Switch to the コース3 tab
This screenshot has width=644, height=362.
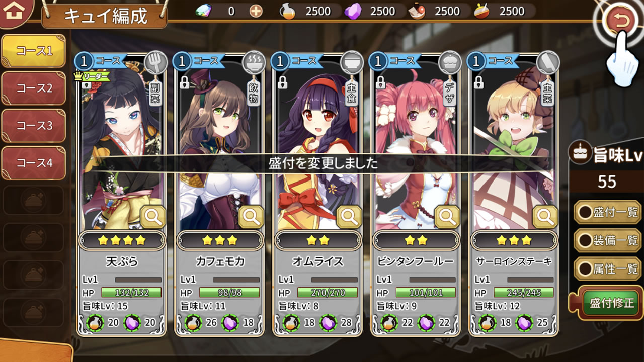pos(34,126)
